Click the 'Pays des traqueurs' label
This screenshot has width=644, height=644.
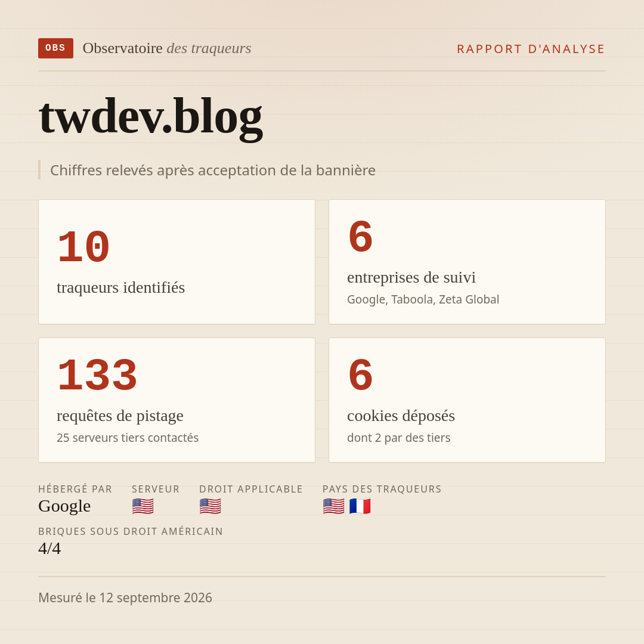click(382, 489)
